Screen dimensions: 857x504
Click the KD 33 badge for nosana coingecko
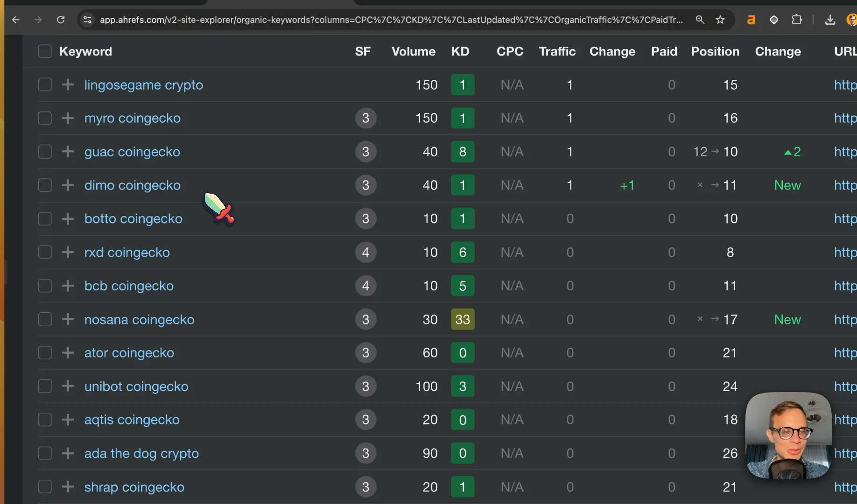click(x=463, y=320)
